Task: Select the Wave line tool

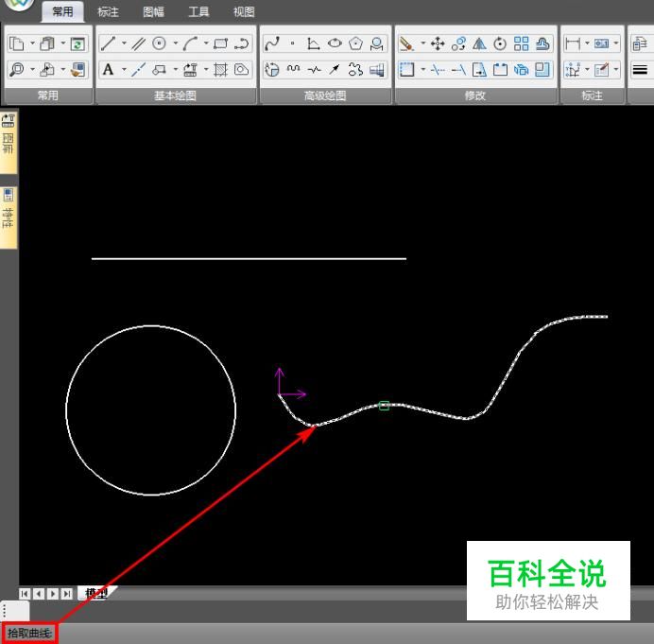Action: pyautogui.click(x=293, y=69)
